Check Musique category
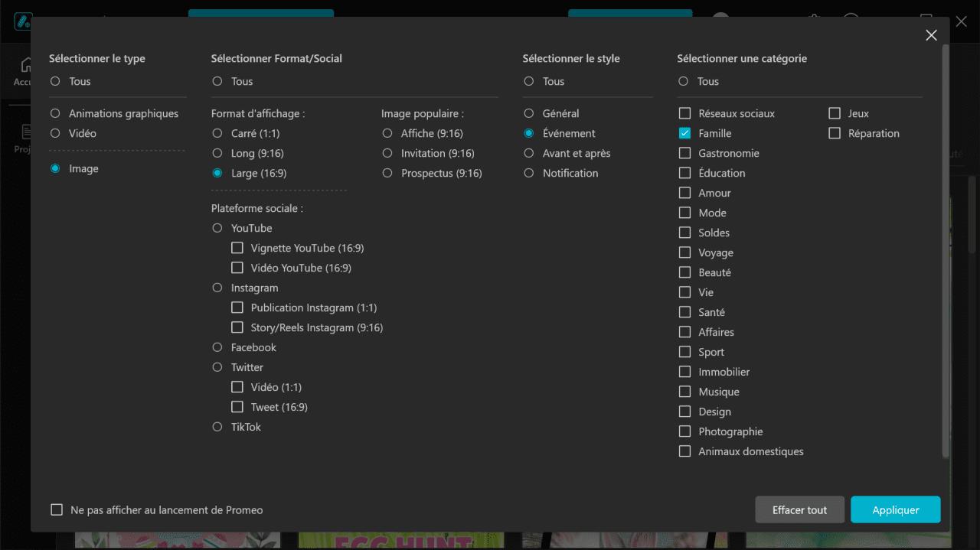 tap(685, 392)
